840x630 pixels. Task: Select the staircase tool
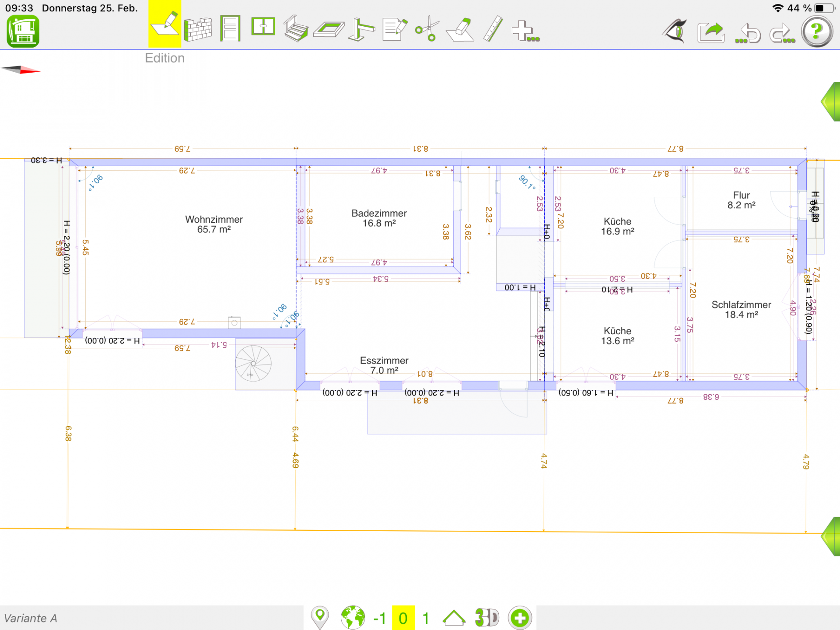click(296, 29)
